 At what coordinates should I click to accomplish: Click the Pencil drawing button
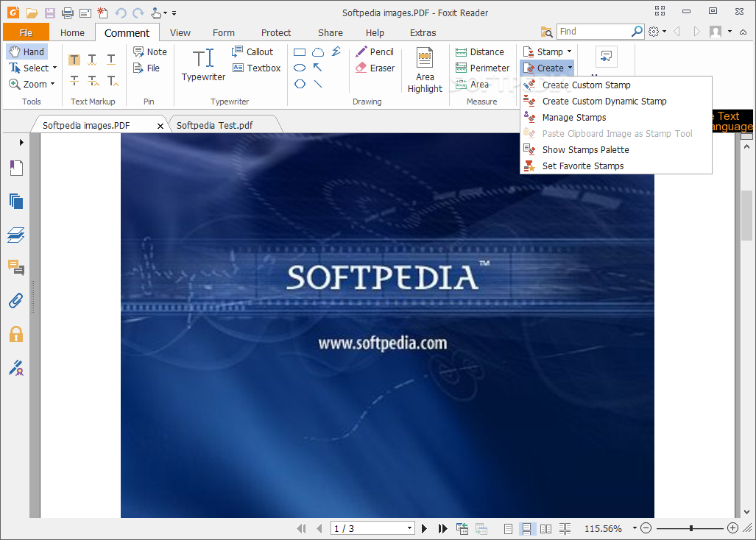click(x=375, y=51)
